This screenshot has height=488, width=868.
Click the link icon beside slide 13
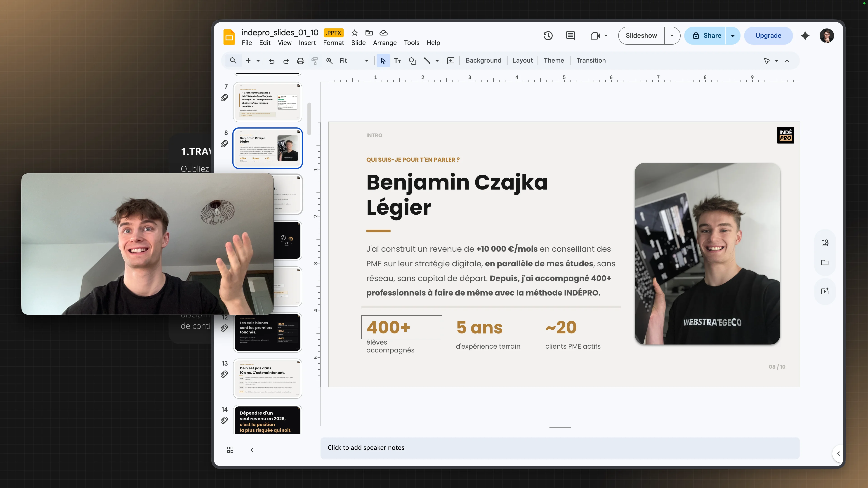pyautogui.click(x=224, y=374)
